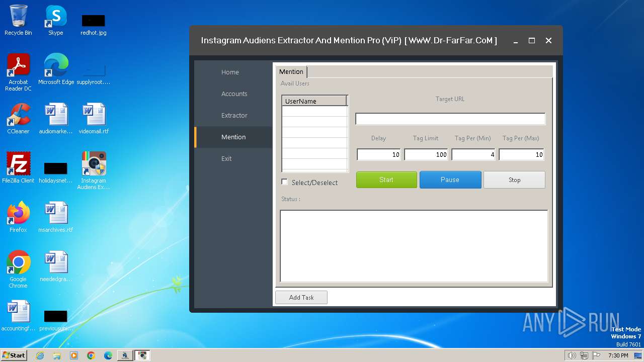Open File Explorer in the taskbar
This screenshot has height=362, width=644.
pos(57,355)
